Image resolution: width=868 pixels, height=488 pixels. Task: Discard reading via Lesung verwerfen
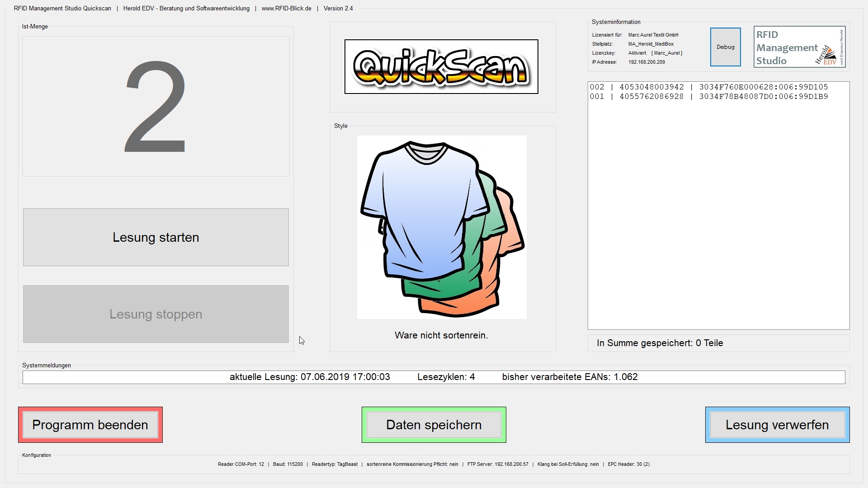point(777,425)
